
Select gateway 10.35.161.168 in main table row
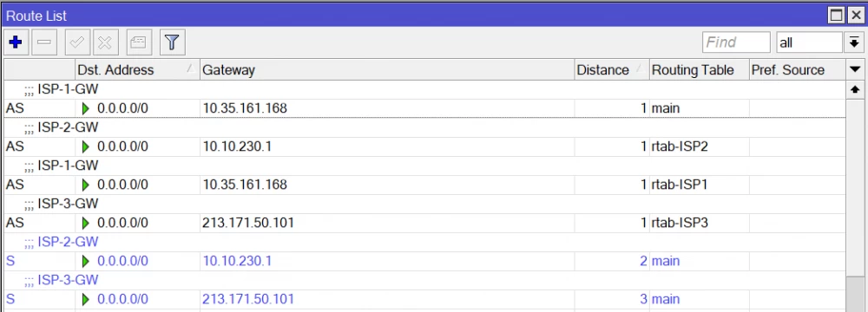245,108
